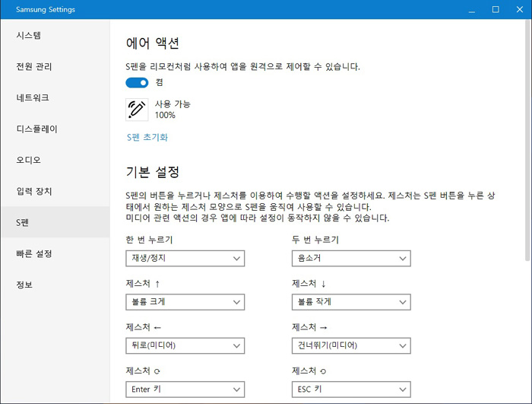This screenshot has width=532, height=404.
Task: Open 입력 장치 settings
Action: coord(55,191)
